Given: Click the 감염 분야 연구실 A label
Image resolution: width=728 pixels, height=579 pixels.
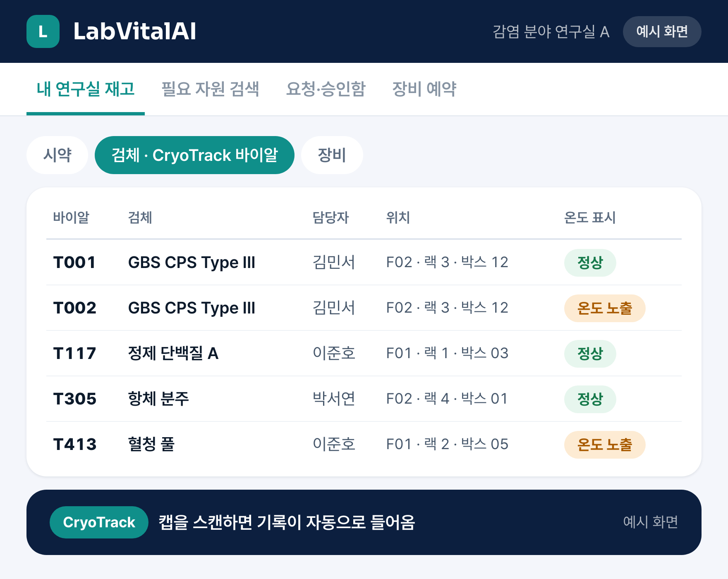Looking at the screenshot, I should (x=551, y=31).
